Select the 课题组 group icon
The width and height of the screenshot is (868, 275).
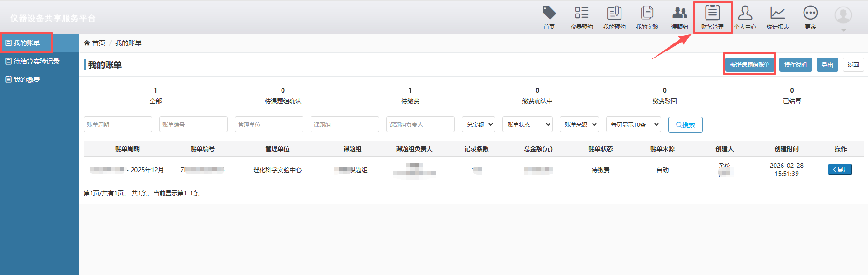tap(679, 13)
